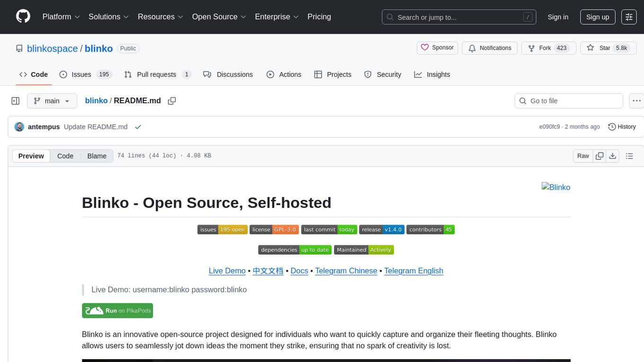Screen dimensions: 644x362
Task: Switch to Code view of README
Action: [65, 156]
